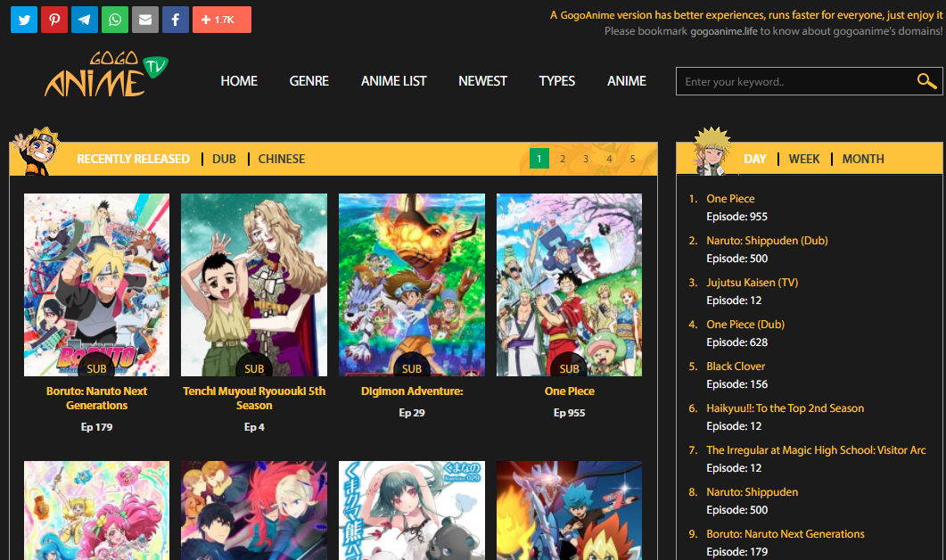Click Boruto: Naruto Next Generations card title
Image resolution: width=946 pixels, height=560 pixels.
point(96,399)
